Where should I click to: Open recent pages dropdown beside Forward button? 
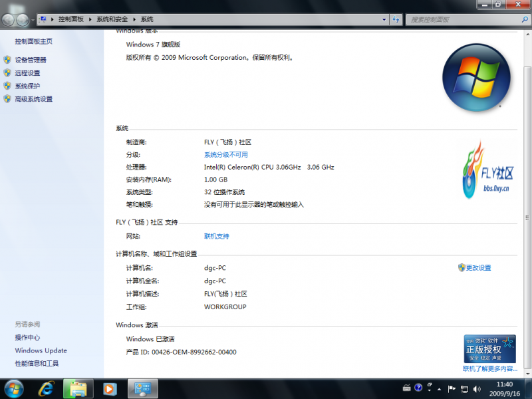(33, 20)
